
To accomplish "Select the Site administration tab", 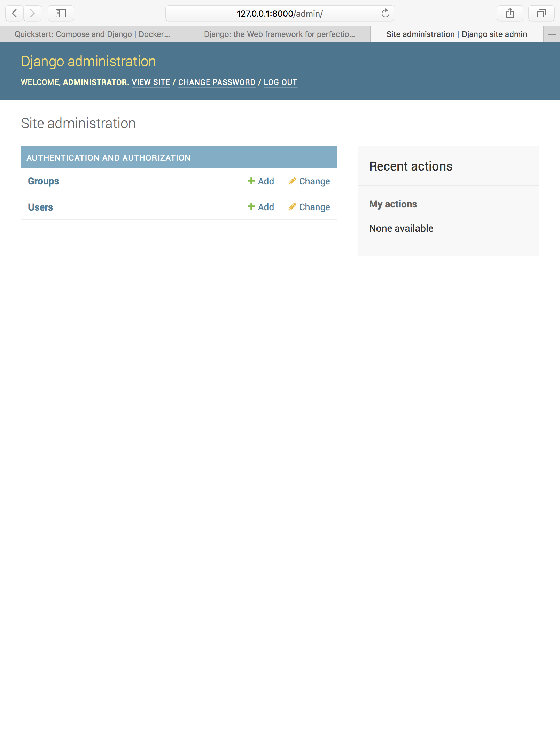I will coord(457,34).
